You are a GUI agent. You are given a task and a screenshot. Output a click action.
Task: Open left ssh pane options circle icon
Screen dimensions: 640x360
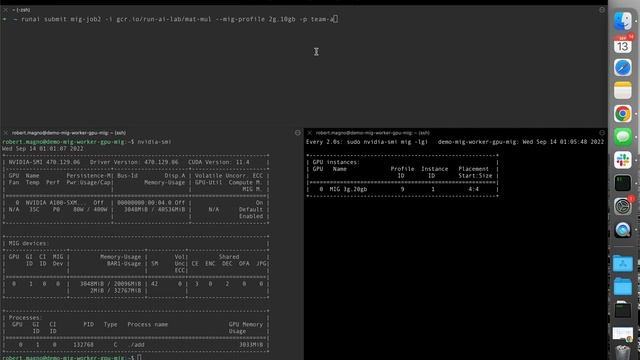298,133
